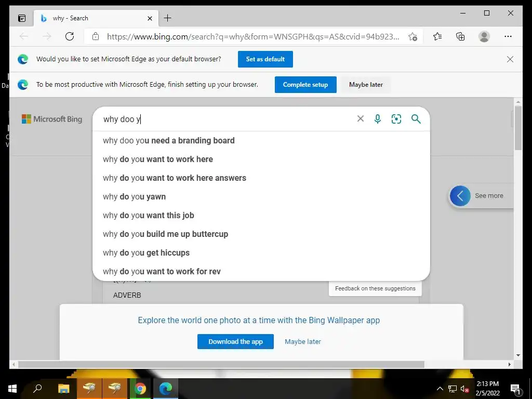Open visual search camera icon
This screenshot has height=399, width=532.
[x=396, y=119]
